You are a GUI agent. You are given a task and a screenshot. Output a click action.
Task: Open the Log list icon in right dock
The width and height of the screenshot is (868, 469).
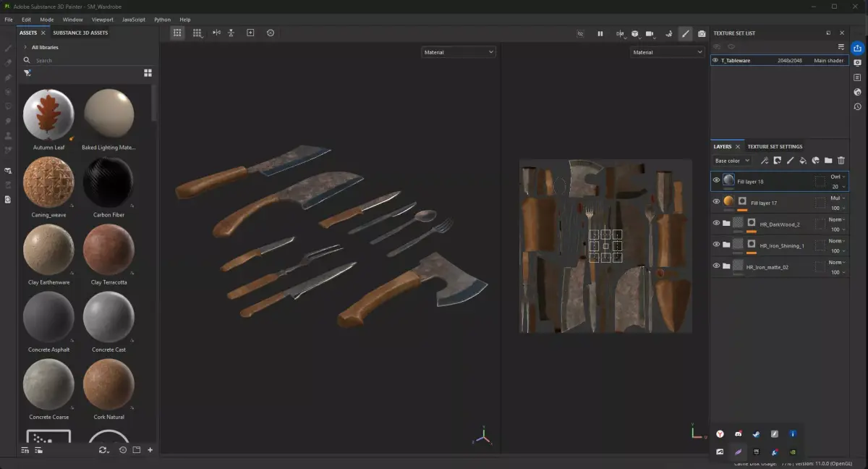tap(857, 77)
